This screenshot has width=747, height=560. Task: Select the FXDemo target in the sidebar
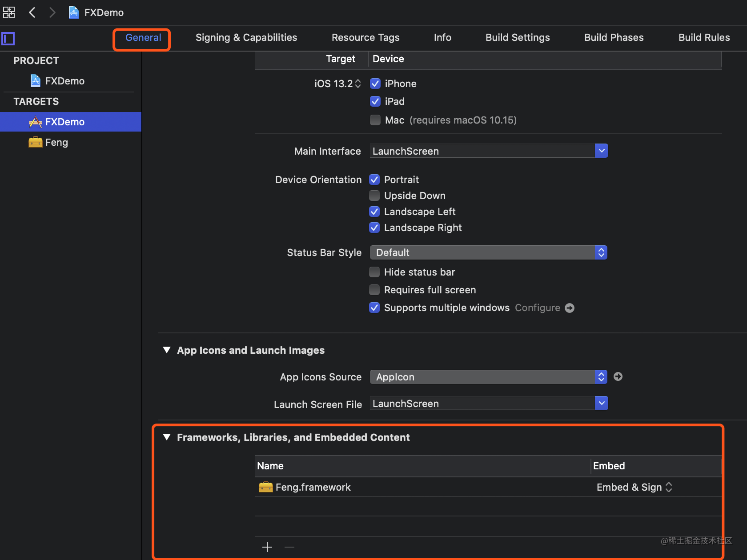(71, 122)
